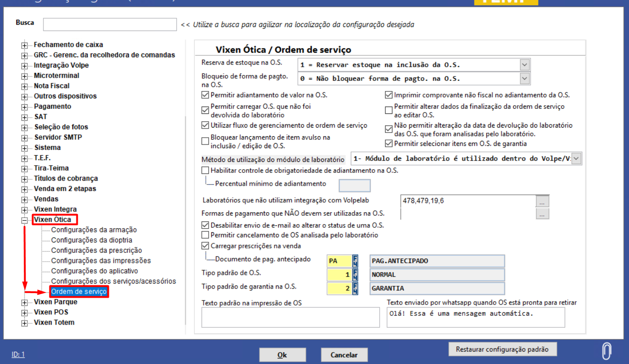This screenshot has width=629, height=364.
Task: Select Configurações da dioptria tree item
Action: coord(91,240)
